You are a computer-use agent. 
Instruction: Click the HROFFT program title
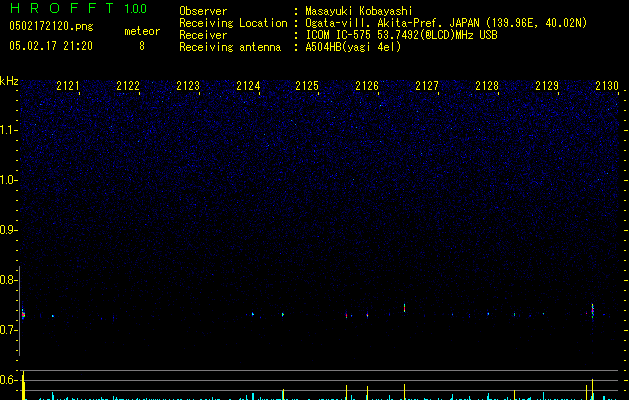62,8
